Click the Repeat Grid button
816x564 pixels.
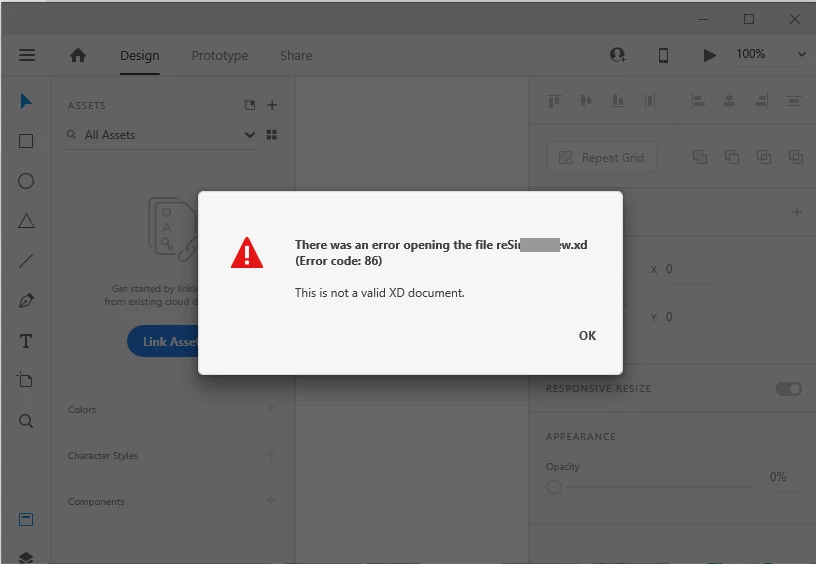[602, 157]
